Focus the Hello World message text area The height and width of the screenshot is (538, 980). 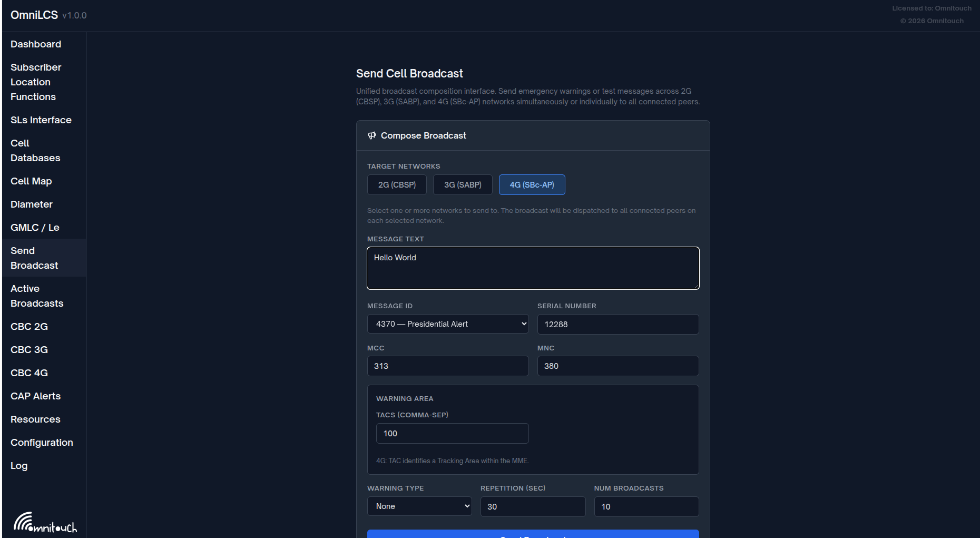pos(533,268)
